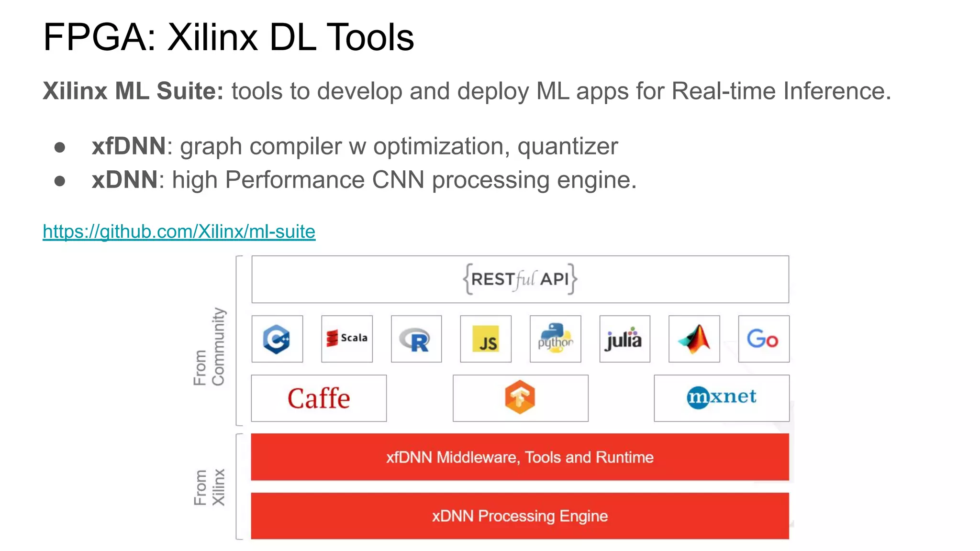This screenshot has width=980, height=551.
Task: Click the bold Xilinx ML Suite: text
Action: click(x=133, y=91)
